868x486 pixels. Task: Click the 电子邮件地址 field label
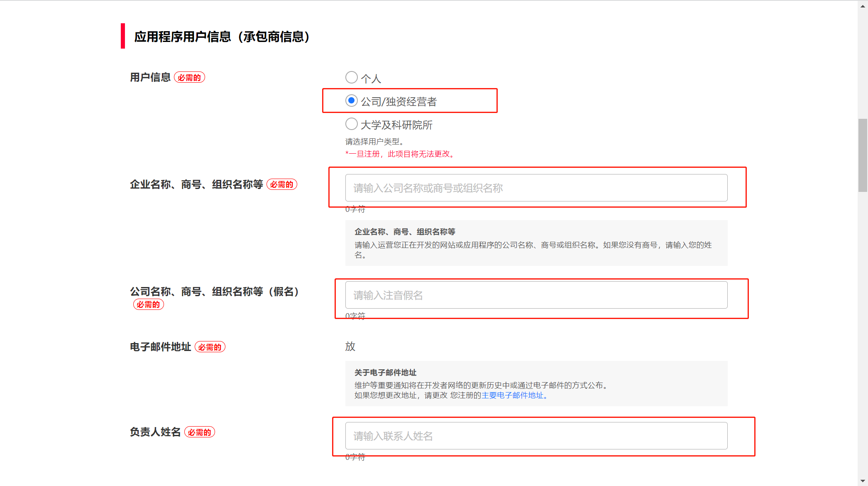point(160,347)
